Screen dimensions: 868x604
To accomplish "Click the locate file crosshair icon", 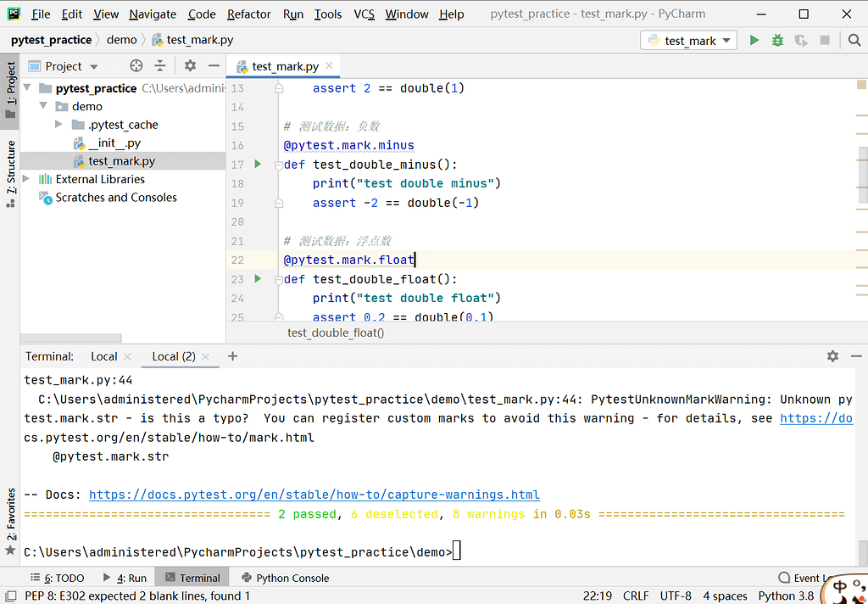I will tap(136, 66).
